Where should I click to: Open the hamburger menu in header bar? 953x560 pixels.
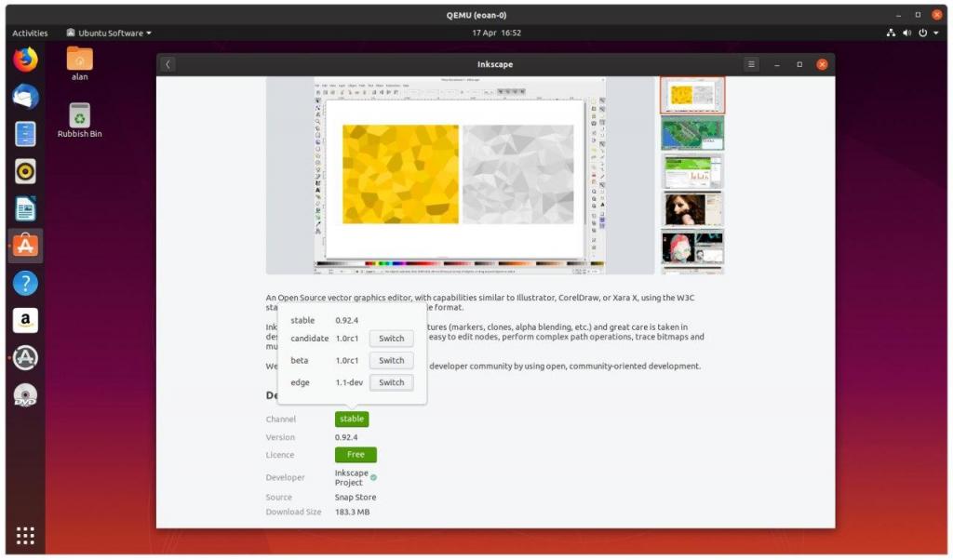pos(751,64)
